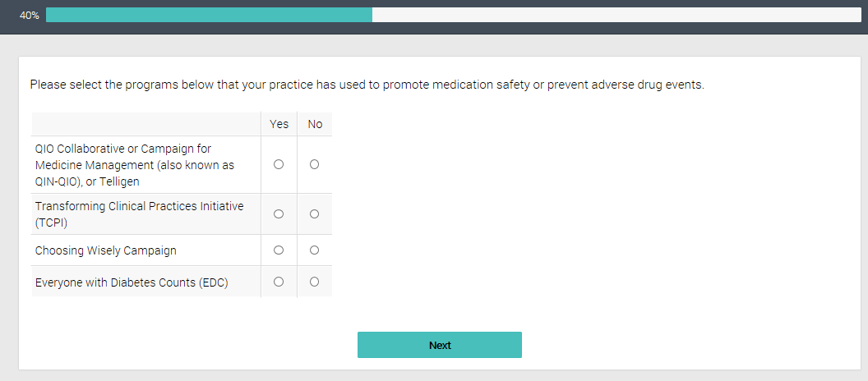The width and height of the screenshot is (868, 381).
Task: Pick No for Everyone with Diabetes Counts
Action: (314, 282)
